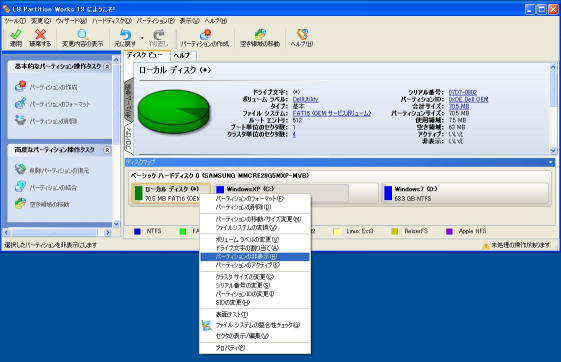Click the left panel horizontal scroll-left arrow
This screenshot has width=561, height=362.
click(x=6, y=233)
